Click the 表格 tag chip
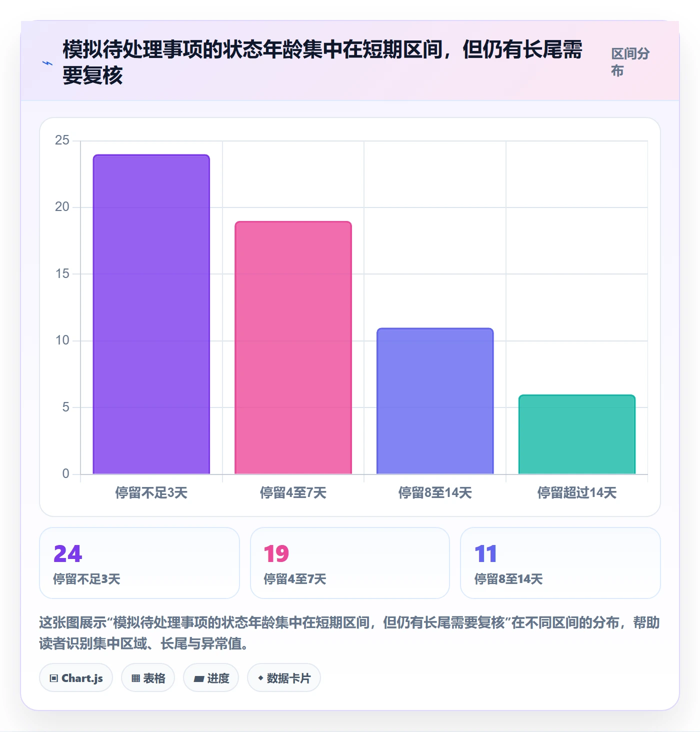This screenshot has width=700, height=732. click(148, 678)
